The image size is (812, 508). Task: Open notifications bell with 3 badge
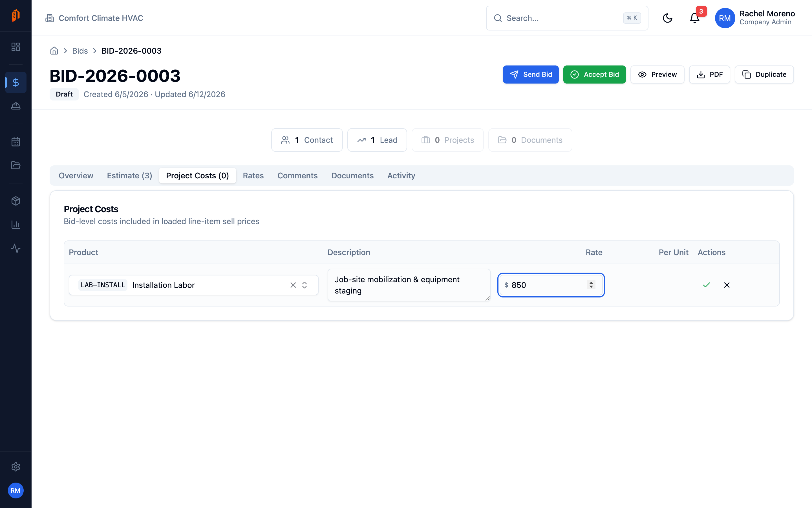click(694, 18)
